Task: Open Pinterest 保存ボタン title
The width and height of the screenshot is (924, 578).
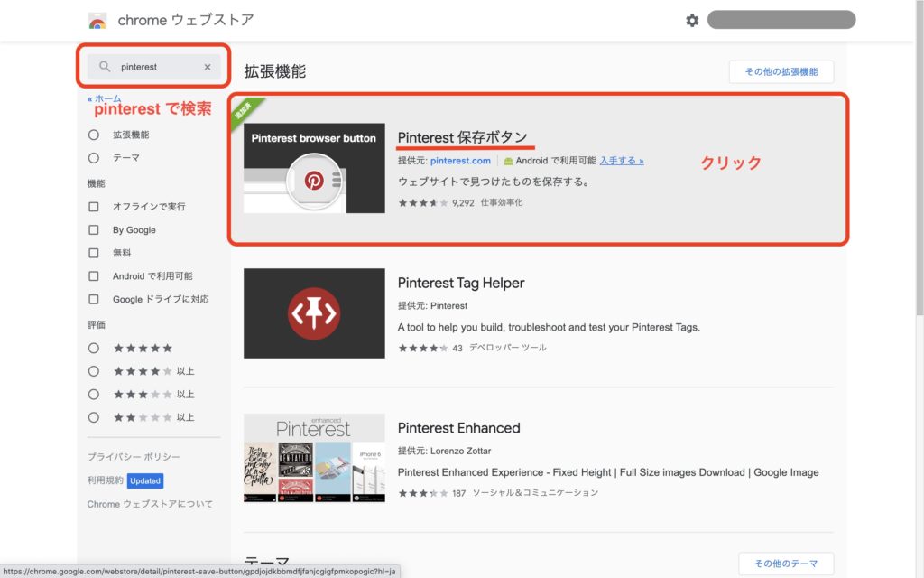Action: point(463,137)
